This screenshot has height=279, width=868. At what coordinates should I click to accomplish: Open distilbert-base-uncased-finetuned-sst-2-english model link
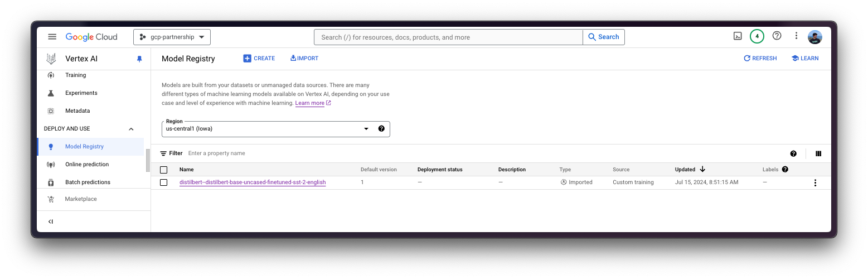click(253, 182)
